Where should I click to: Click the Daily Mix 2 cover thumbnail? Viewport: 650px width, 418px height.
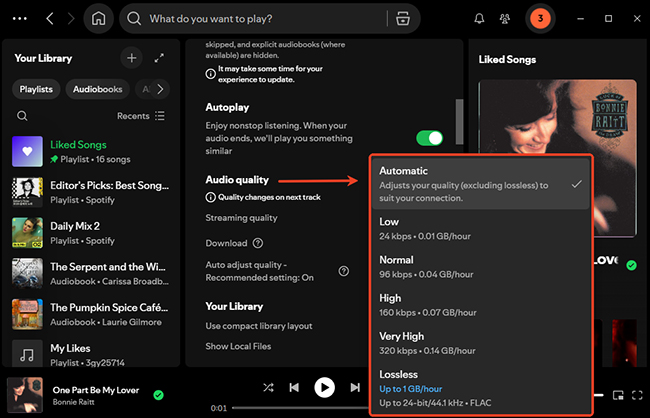(27, 233)
